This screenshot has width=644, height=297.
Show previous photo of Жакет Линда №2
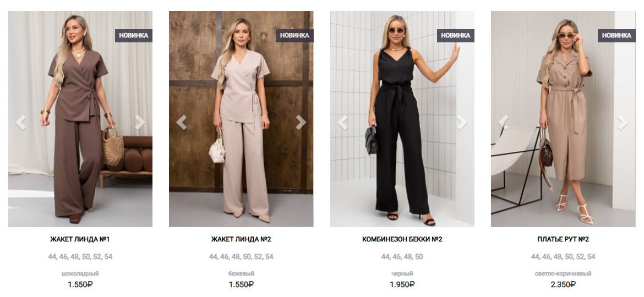tap(181, 122)
